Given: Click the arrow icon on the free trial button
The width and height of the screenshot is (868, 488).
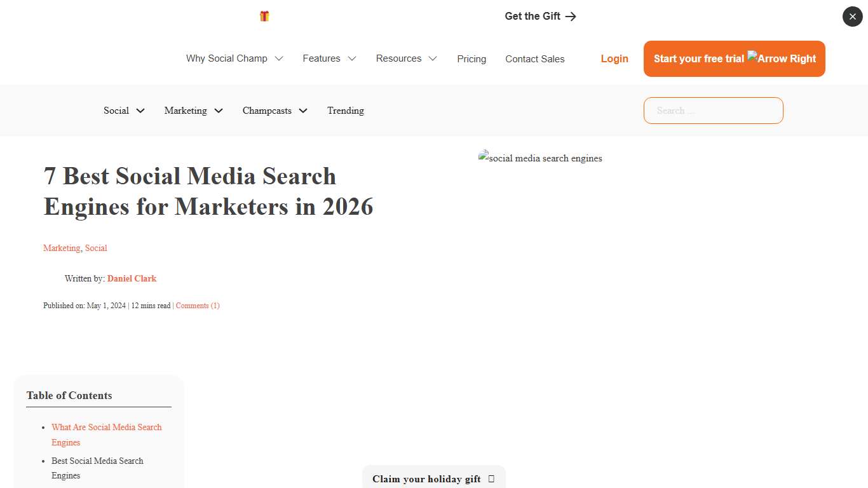Looking at the screenshot, I should click(781, 58).
